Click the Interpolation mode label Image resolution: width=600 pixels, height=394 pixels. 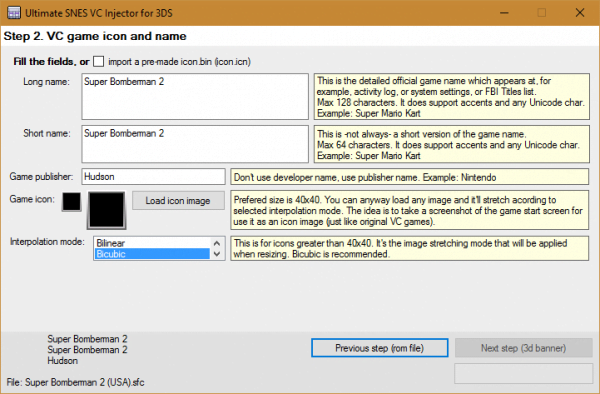47,242
